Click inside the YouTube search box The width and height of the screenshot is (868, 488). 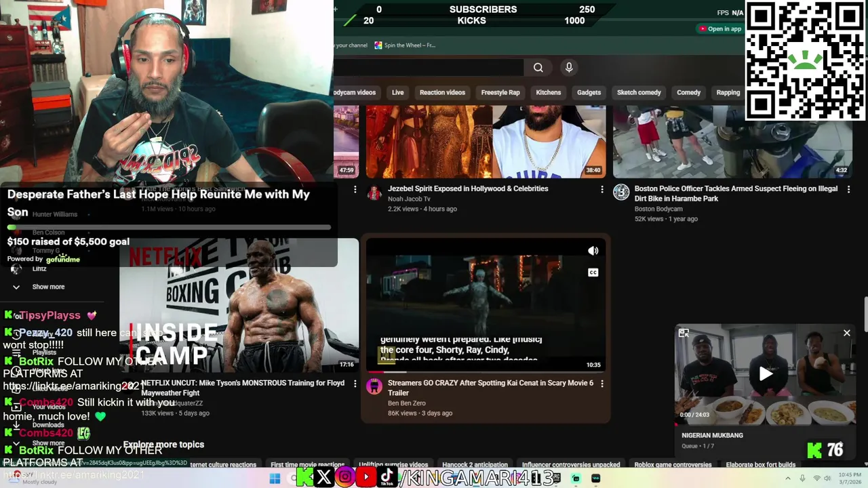[429, 67]
